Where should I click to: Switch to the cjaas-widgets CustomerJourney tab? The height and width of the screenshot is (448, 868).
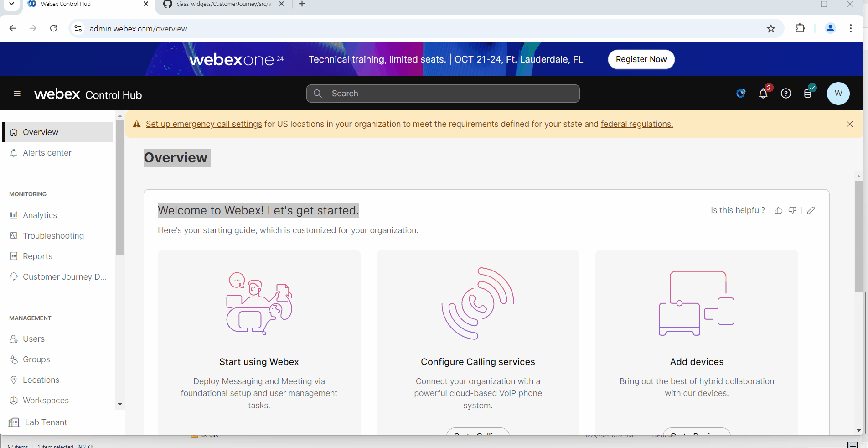point(219,5)
